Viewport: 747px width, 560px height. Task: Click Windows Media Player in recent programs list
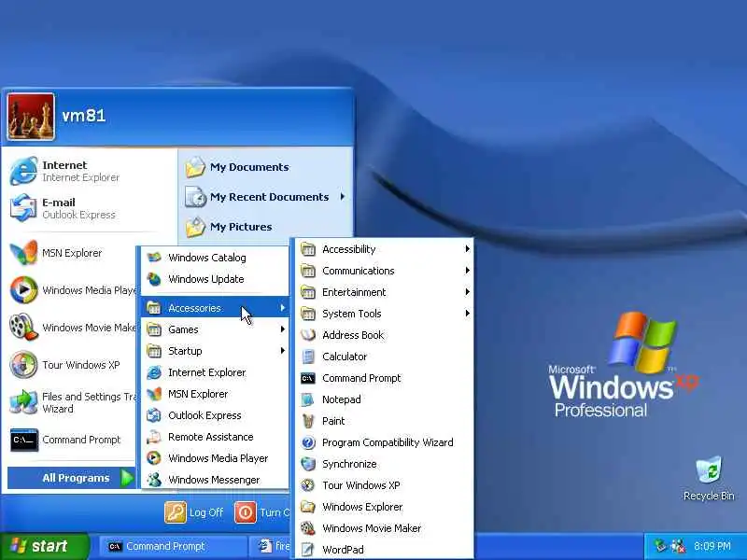click(72, 290)
